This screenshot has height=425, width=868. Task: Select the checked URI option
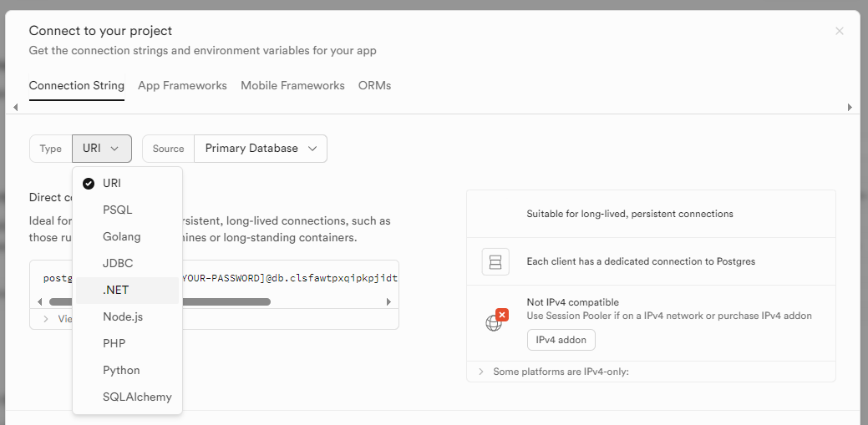pos(112,183)
